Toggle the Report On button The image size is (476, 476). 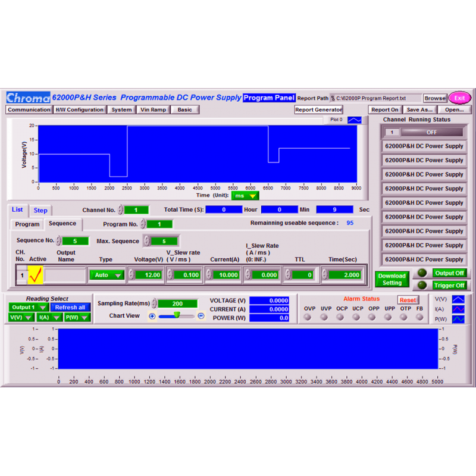(384, 109)
